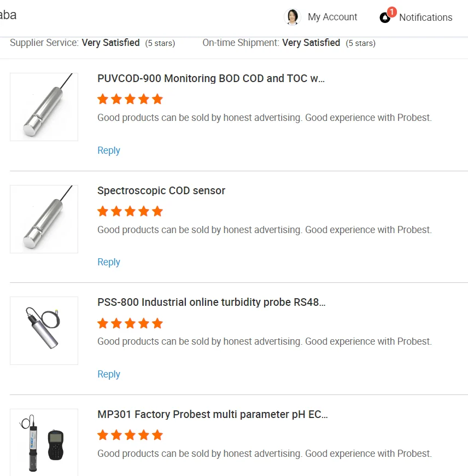Open the Notifications bell icon

[385, 18]
